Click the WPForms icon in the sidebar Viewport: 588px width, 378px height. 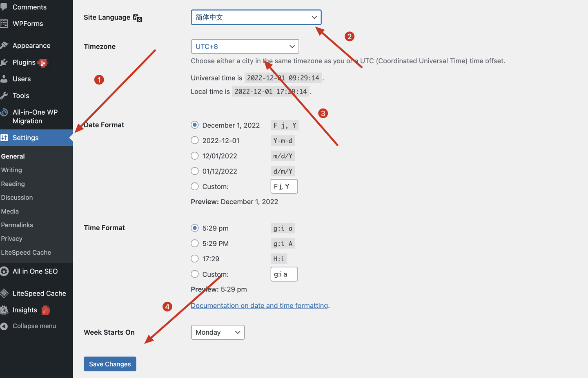(4, 24)
